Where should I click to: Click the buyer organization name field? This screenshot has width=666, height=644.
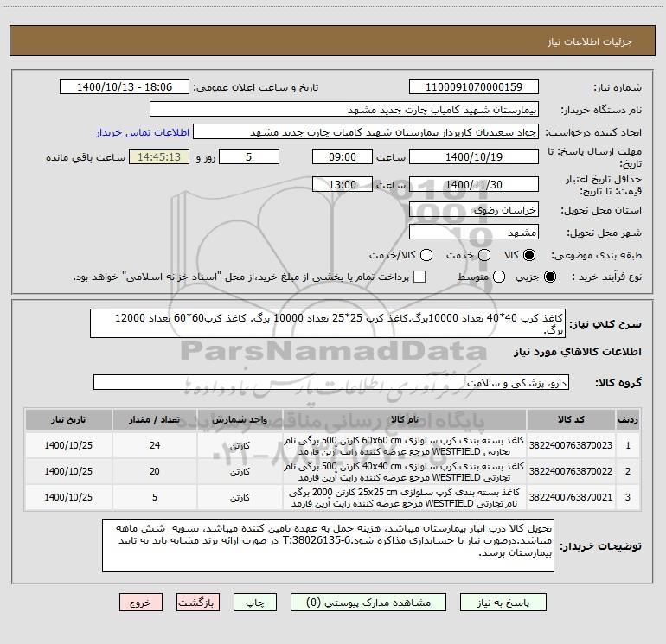point(344,110)
